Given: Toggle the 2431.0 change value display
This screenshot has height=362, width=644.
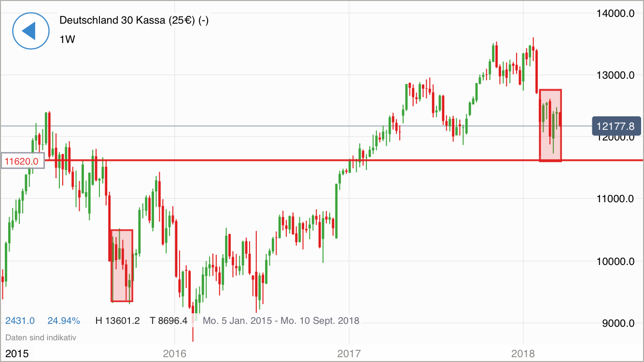Looking at the screenshot, I should [19, 320].
